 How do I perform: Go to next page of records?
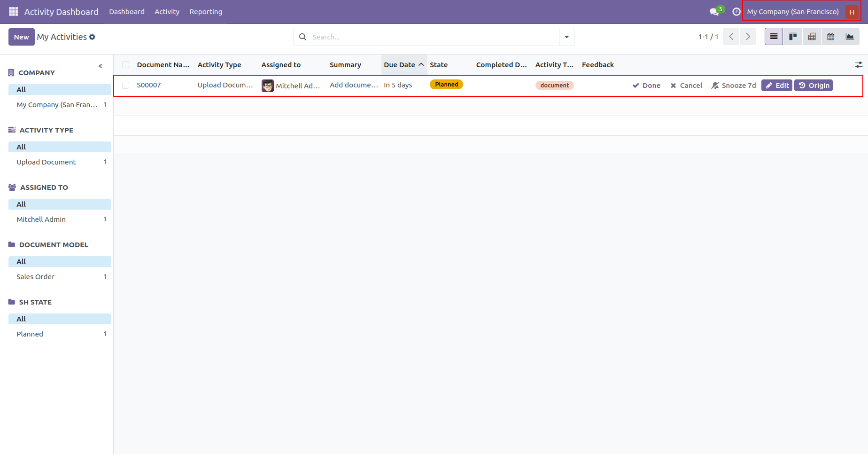click(748, 37)
